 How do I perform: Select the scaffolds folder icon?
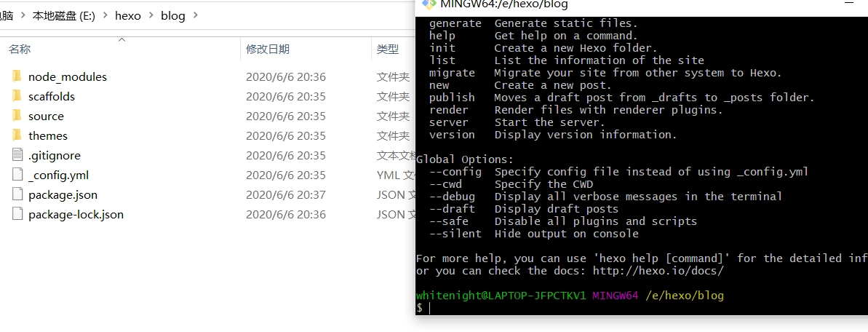(x=17, y=96)
